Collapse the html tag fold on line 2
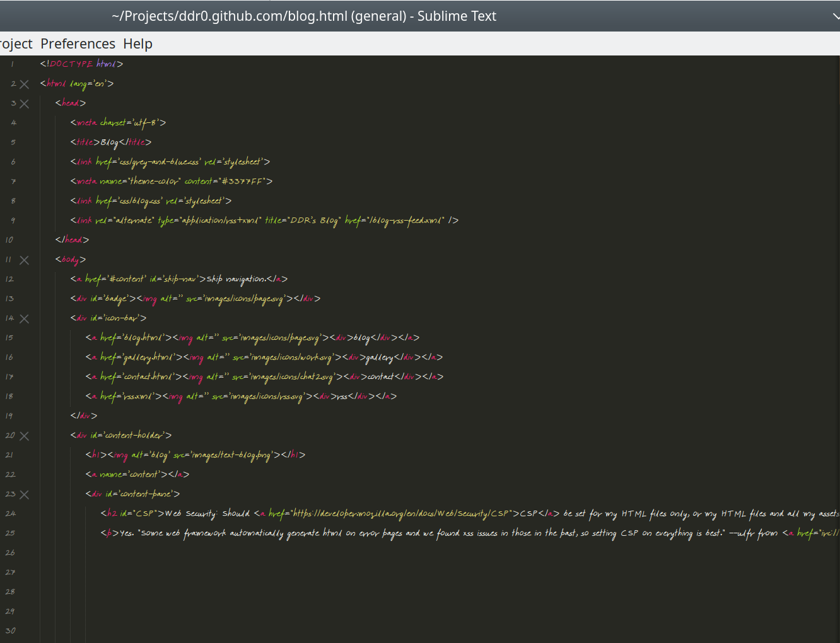Image resolution: width=840 pixels, height=643 pixels. [x=25, y=84]
